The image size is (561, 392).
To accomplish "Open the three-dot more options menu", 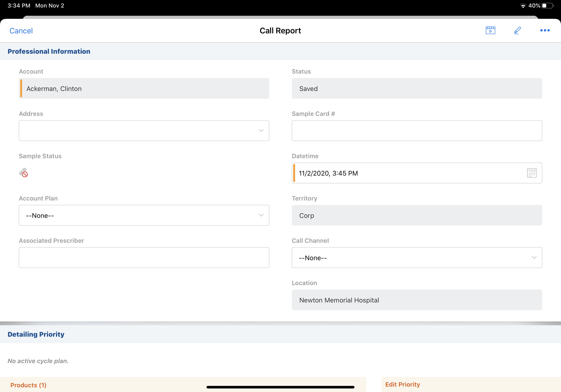I will [x=545, y=31].
